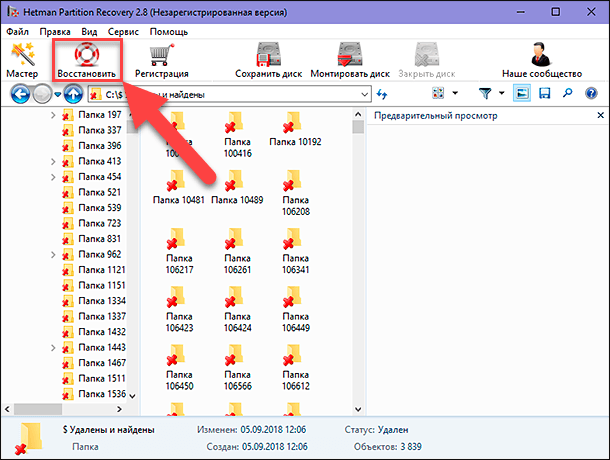The height and width of the screenshot is (460, 610).
Task: Toggle the preview pane button
Action: [521, 93]
